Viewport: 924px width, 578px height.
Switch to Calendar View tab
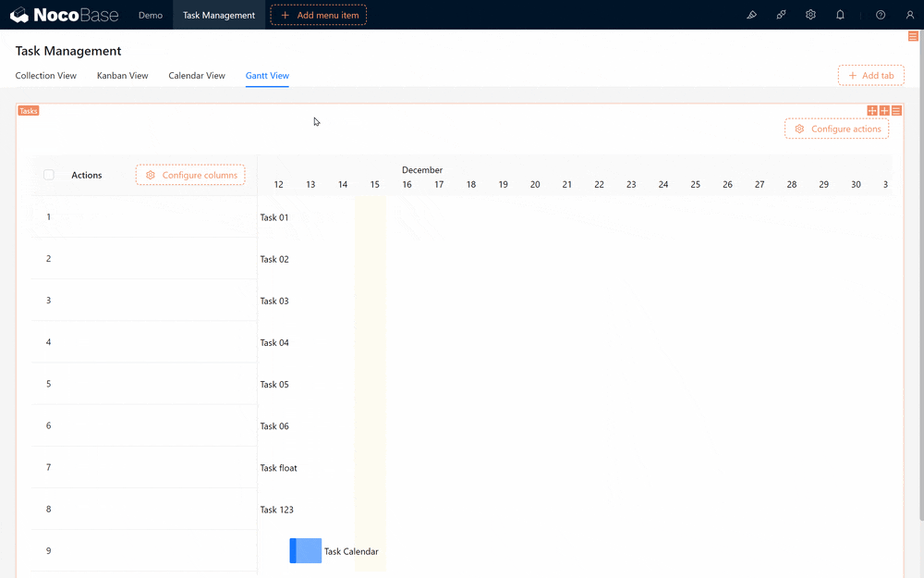[197, 76]
